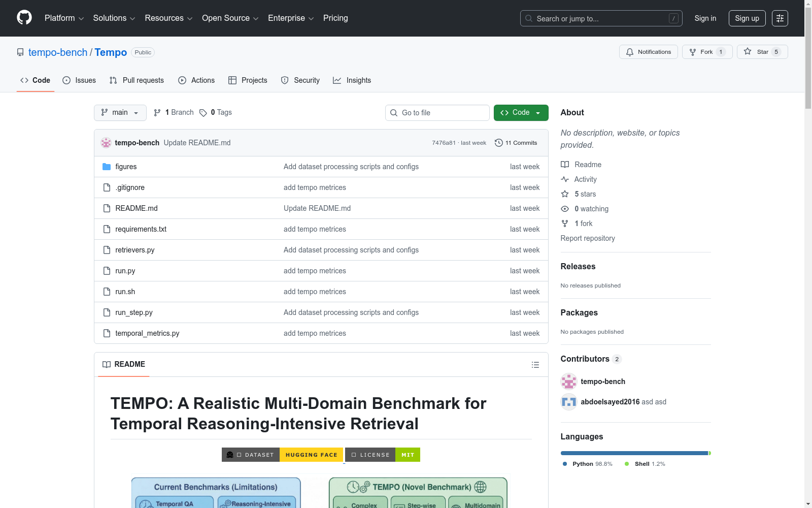Open the figures folder icon
This screenshot has height=508, width=812.
[107, 167]
